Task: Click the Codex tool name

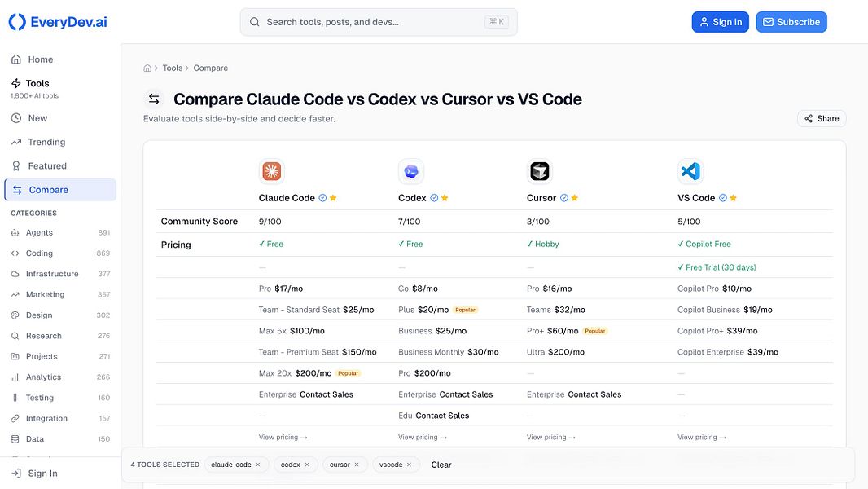Action: pos(412,198)
